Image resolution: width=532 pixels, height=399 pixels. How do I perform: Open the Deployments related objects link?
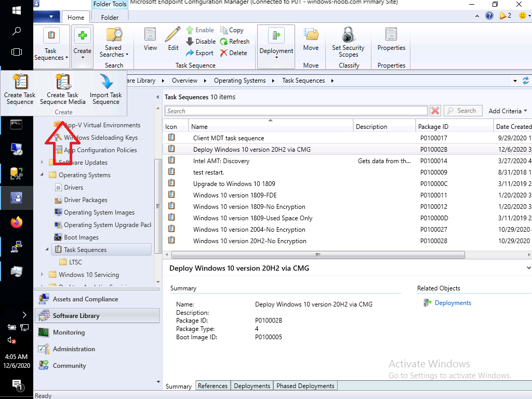pyautogui.click(x=453, y=303)
